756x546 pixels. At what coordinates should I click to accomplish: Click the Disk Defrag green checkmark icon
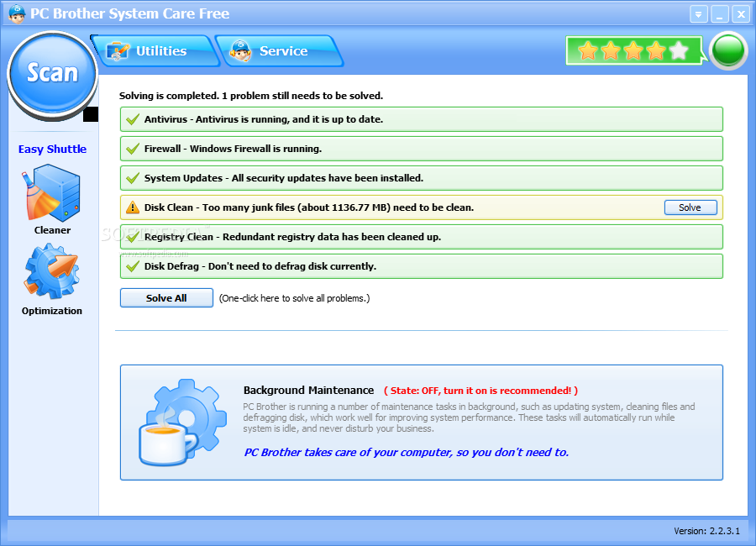pyautogui.click(x=132, y=266)
